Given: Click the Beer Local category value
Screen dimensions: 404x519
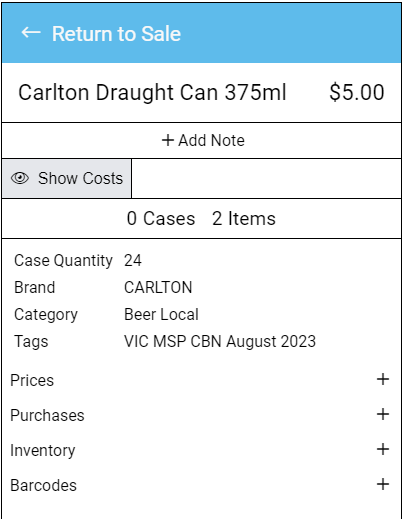Looking at the screenshot, I should [161, 314].
